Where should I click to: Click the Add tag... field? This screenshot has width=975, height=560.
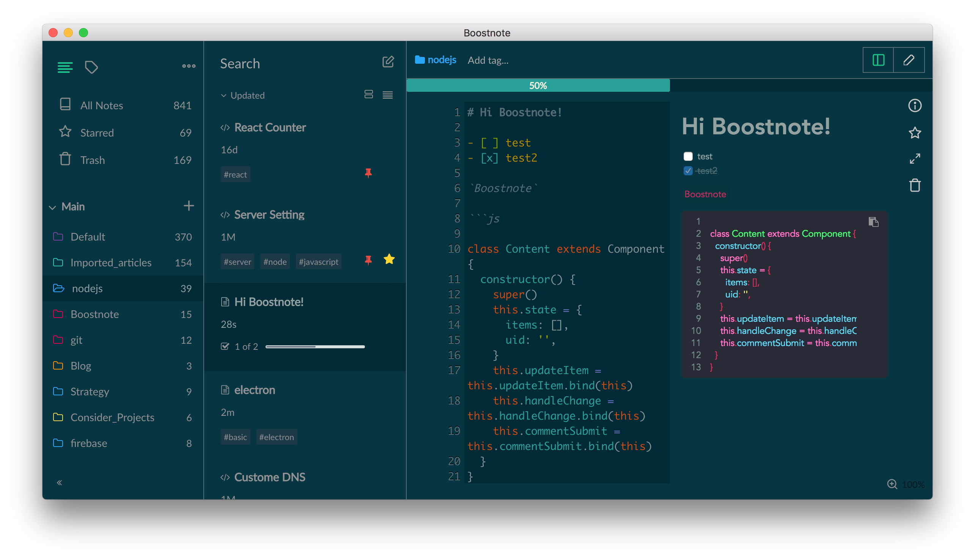pos(487,60)
